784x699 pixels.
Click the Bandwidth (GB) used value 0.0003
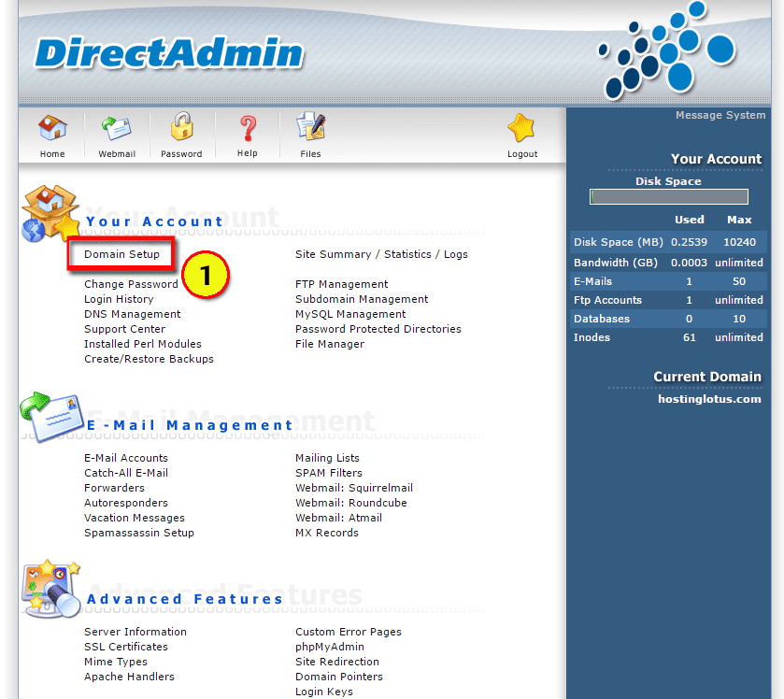pyautogui.click(x=689, y=263)
